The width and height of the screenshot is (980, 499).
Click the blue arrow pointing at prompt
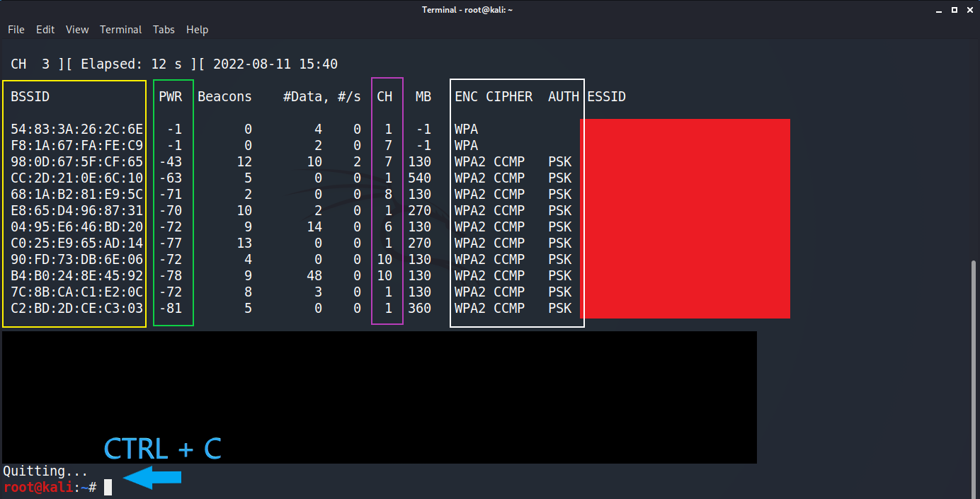tap(153, 477)
